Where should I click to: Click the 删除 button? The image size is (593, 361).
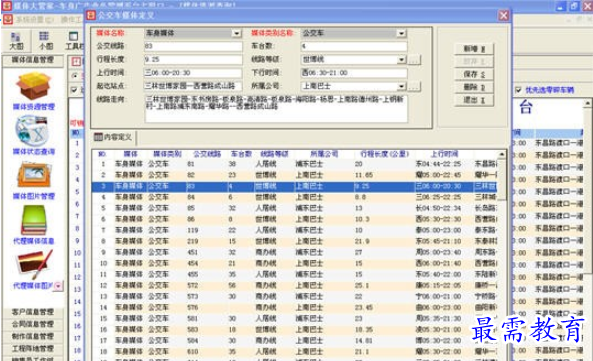(474, 87)
